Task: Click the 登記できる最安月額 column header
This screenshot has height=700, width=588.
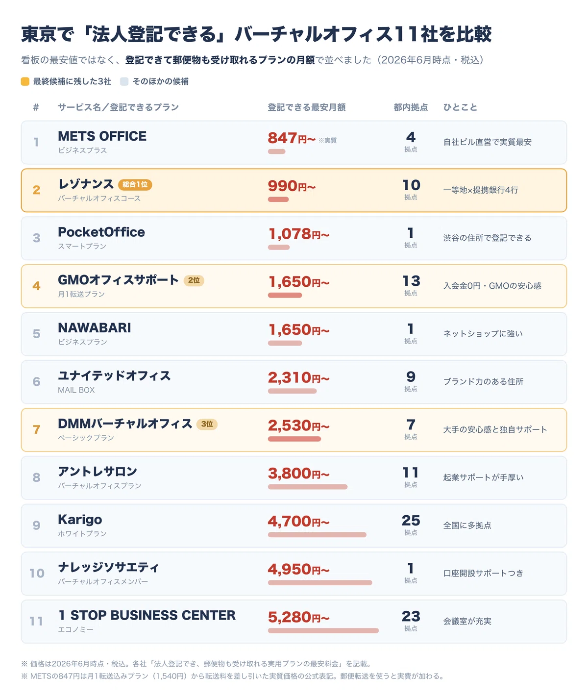Action: (307, 107)
